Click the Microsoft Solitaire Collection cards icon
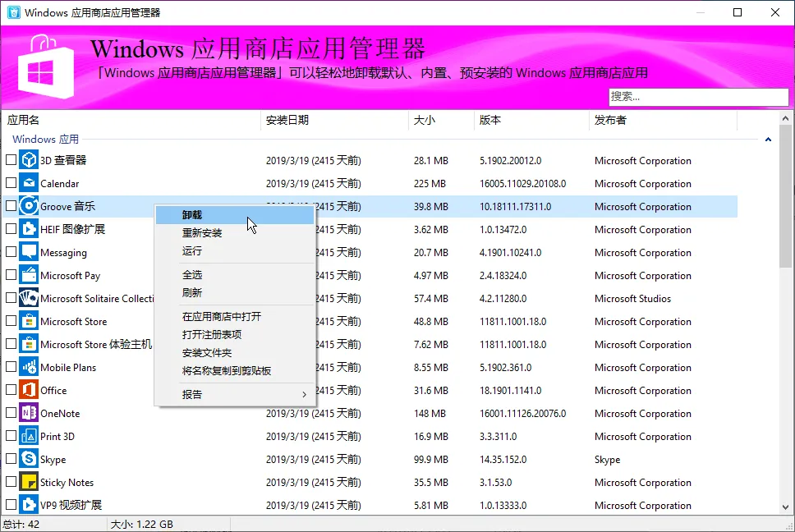 click(x=29, y=298)
